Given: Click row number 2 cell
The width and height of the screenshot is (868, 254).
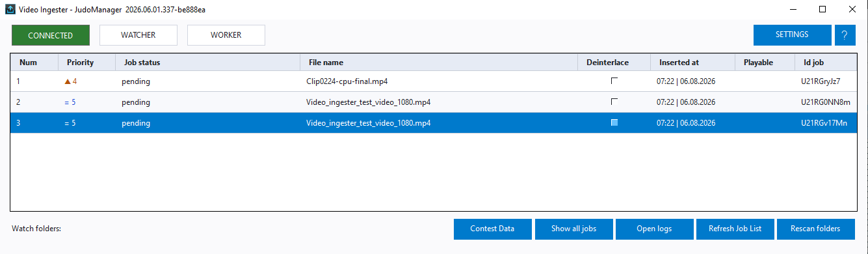Looking at the screenshot, I should 34,102.
